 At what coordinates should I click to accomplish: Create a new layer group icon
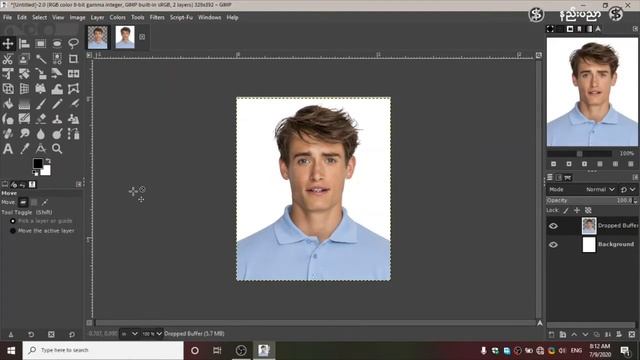point(563,334)
